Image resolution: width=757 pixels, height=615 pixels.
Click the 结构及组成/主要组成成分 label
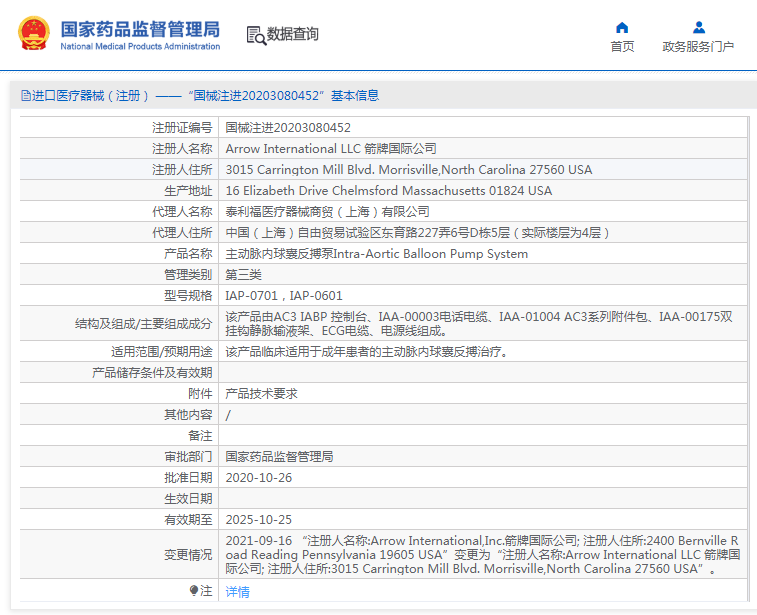coord(143,323)
